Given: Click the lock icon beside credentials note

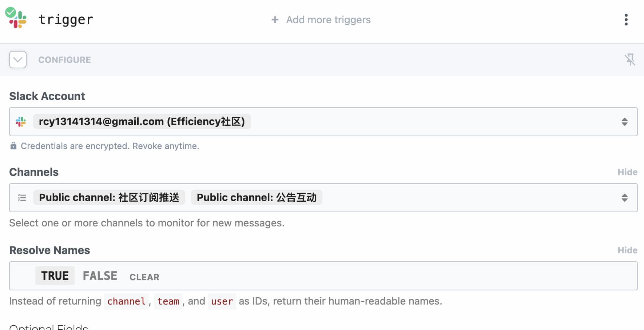Looking at the screenshot, I should 13,146.
